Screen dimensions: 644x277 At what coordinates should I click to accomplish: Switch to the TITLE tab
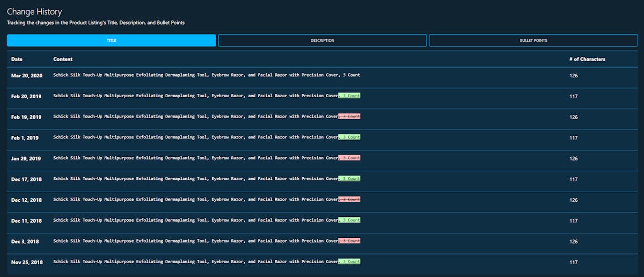pos(111,40)
